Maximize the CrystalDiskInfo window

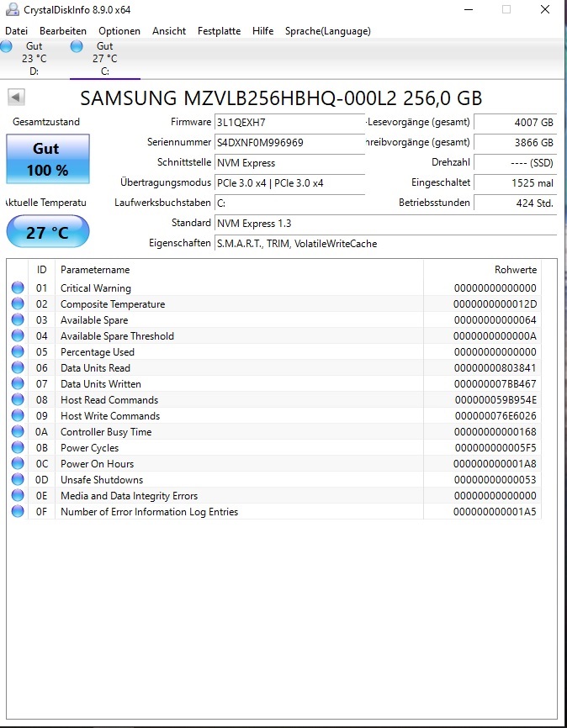pos(506,9)
